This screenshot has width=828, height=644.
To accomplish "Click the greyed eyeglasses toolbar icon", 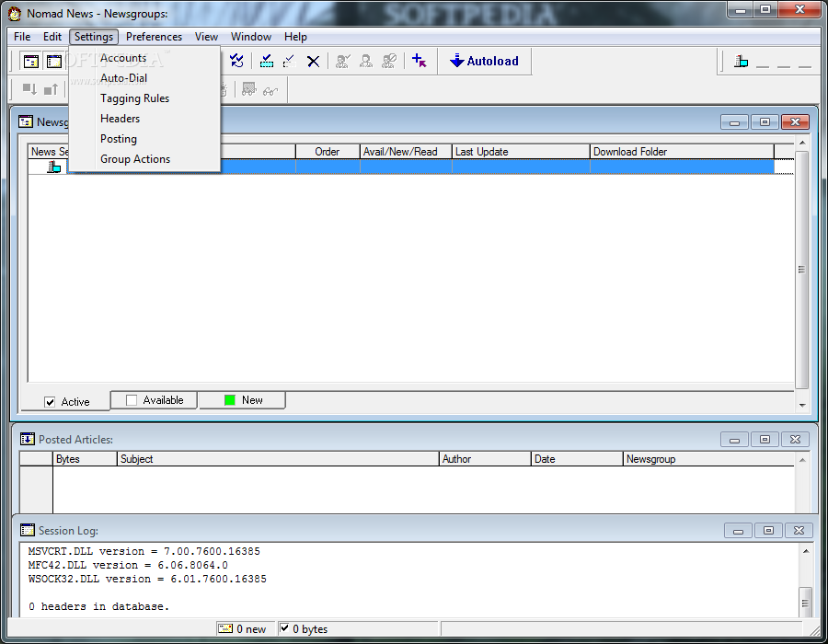I will [270, 91].
